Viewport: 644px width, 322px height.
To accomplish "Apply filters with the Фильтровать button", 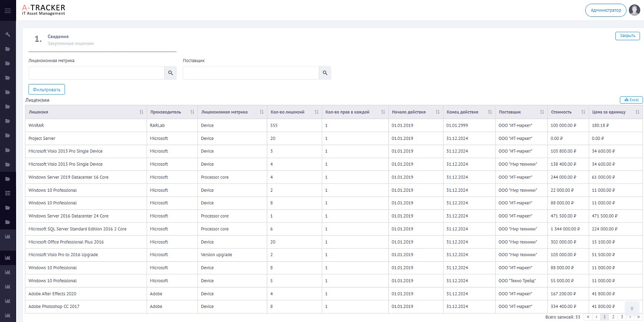I will point(47,90).
